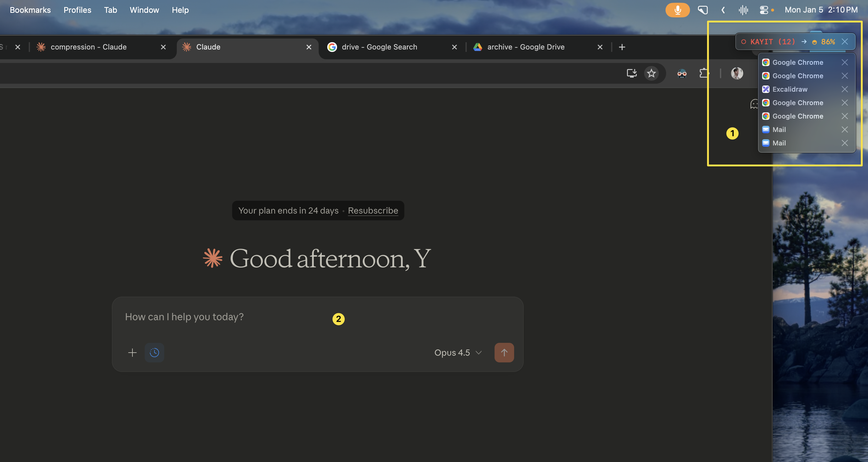Open the Opus 4.5 model dropdown
The image size is (868, 462).
pyautogui.click(x=458, y=353)
